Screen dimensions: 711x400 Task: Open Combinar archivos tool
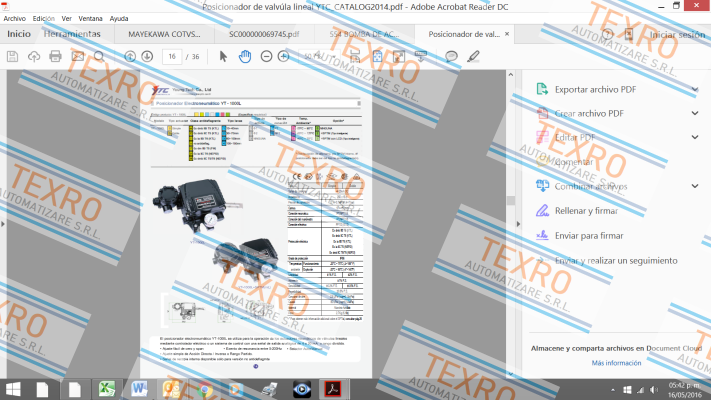[x=591, y=186]
